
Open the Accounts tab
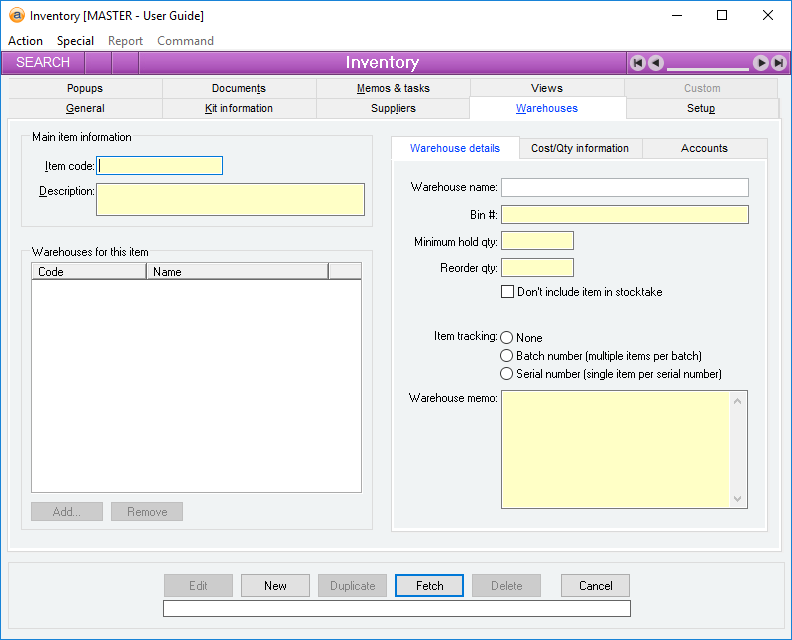pos(704,148)
